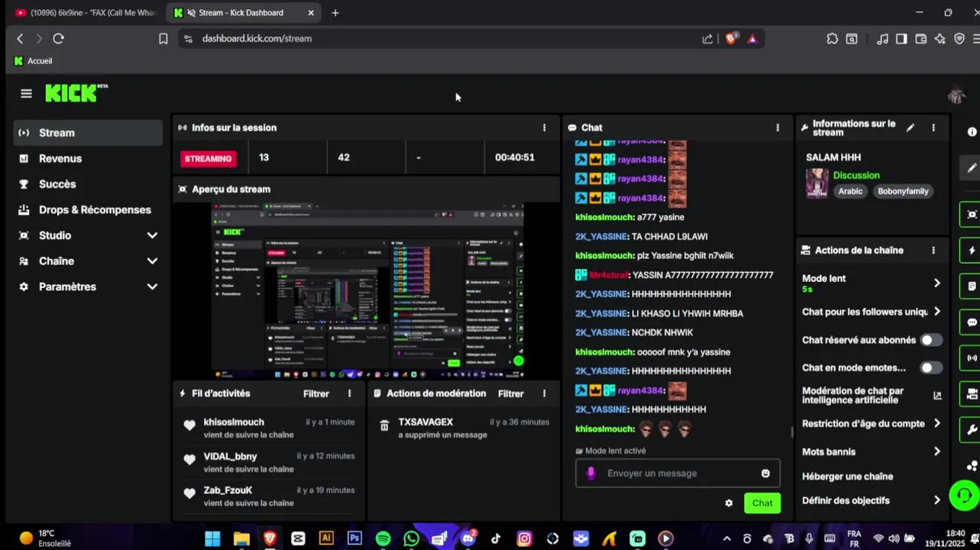The width and height of the screenshot is (980, 550).
Task: Edit stream info using pencil in Informations panel
Action: [910, 128]
